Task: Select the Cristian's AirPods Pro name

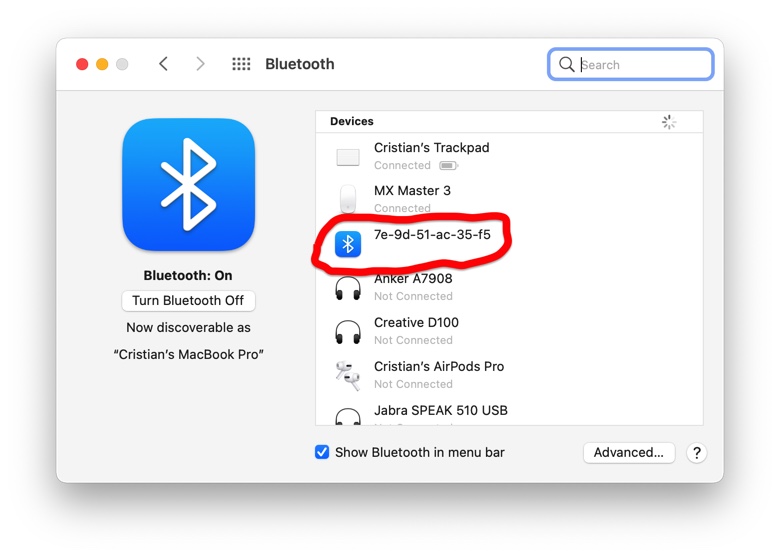Action: tap(439, 367)
